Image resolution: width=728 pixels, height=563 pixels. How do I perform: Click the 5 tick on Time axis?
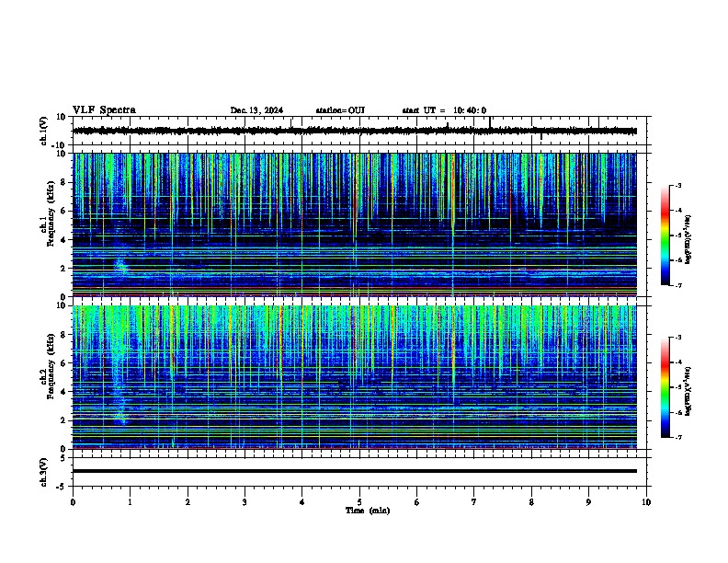359,502
